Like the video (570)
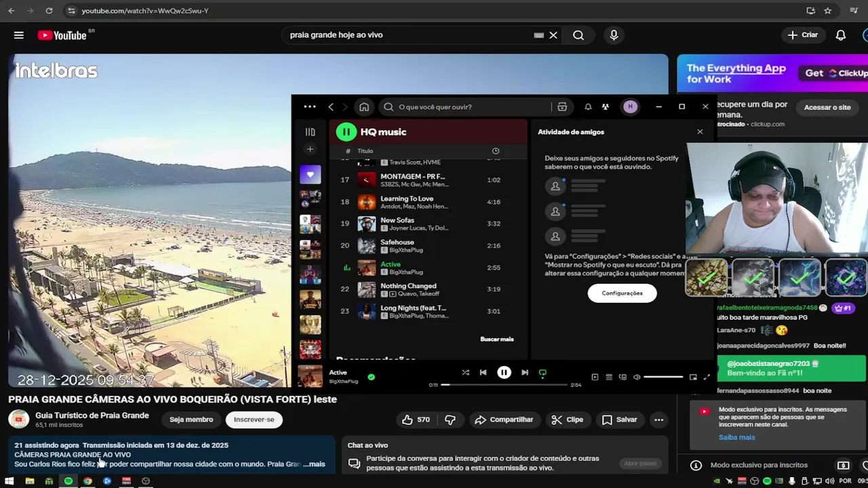 (416, 420)
